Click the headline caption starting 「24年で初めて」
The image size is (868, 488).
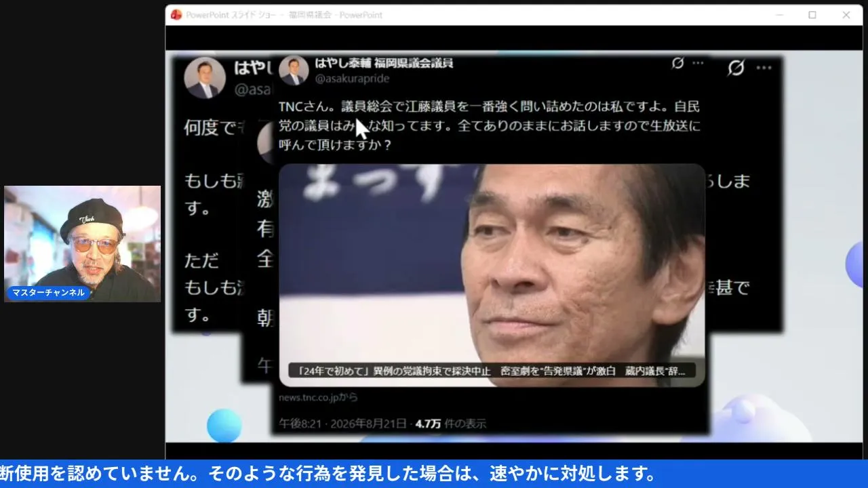coord(492,371)
